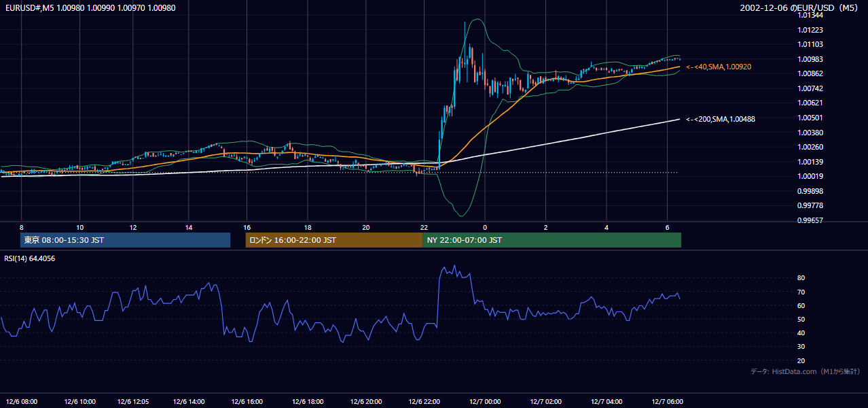
Task: Click the RSI 20 level label
Action: click(801, 360)
